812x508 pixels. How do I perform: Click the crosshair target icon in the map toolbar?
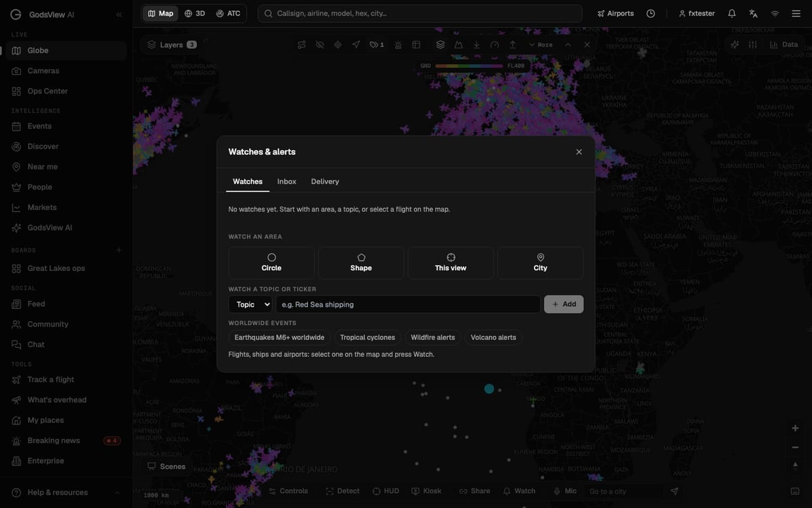(x=338, y=45)
